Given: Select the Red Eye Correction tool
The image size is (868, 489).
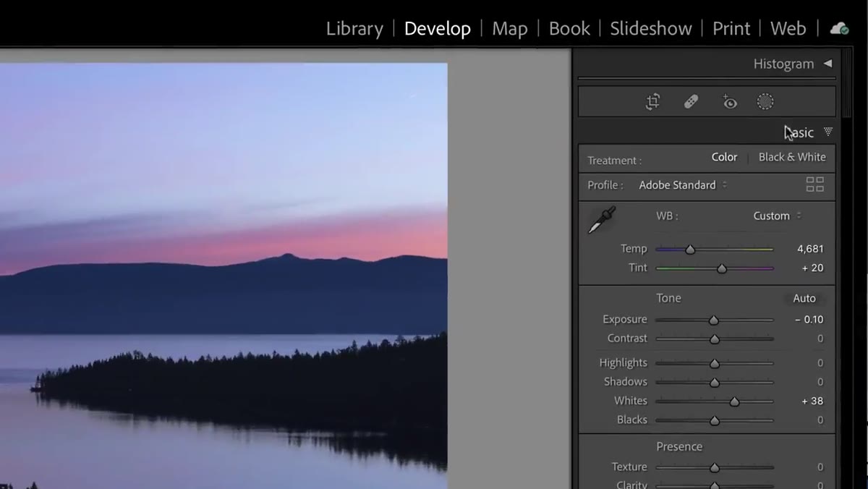Looking at the screenshot, I should [729, 102].
